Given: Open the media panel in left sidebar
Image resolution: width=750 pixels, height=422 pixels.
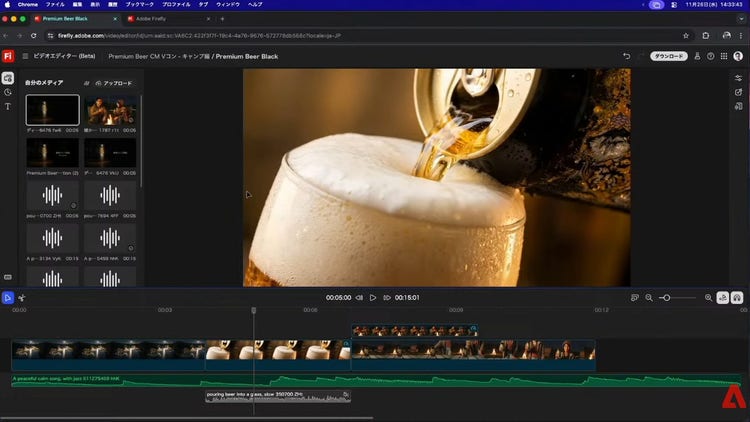Looking at the screenshot, I should [x=8, y=78].
